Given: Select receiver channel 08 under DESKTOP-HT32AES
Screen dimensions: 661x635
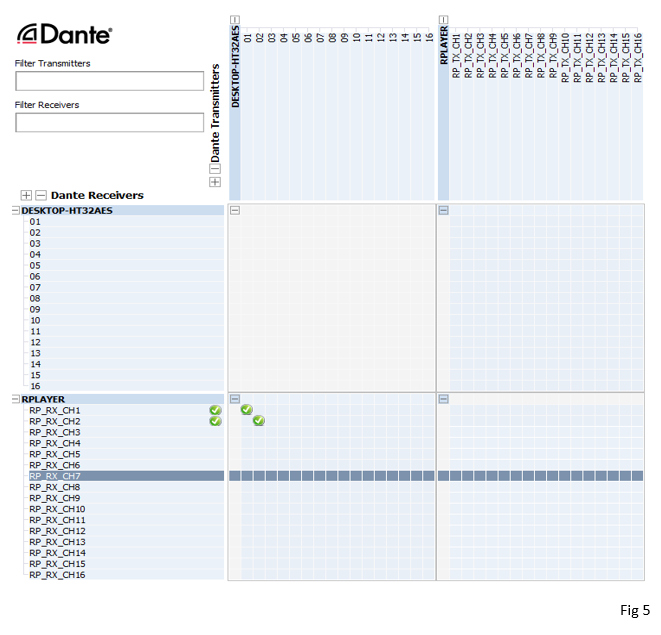Looking at the screenshot, I should point(35,298).
